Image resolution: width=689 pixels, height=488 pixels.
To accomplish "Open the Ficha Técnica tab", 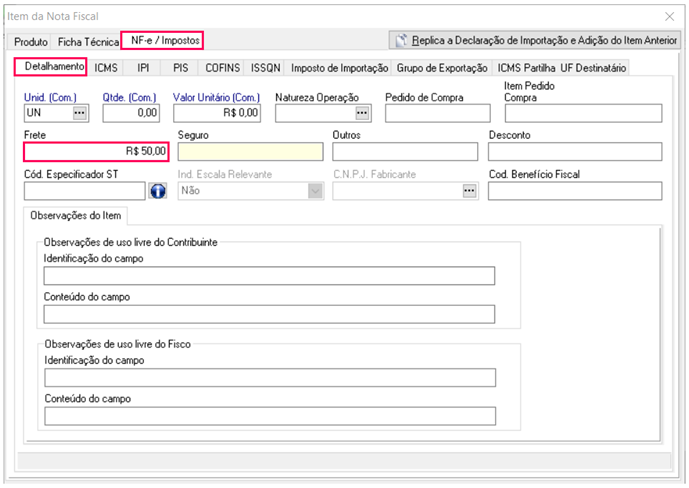I will [88, 43].
